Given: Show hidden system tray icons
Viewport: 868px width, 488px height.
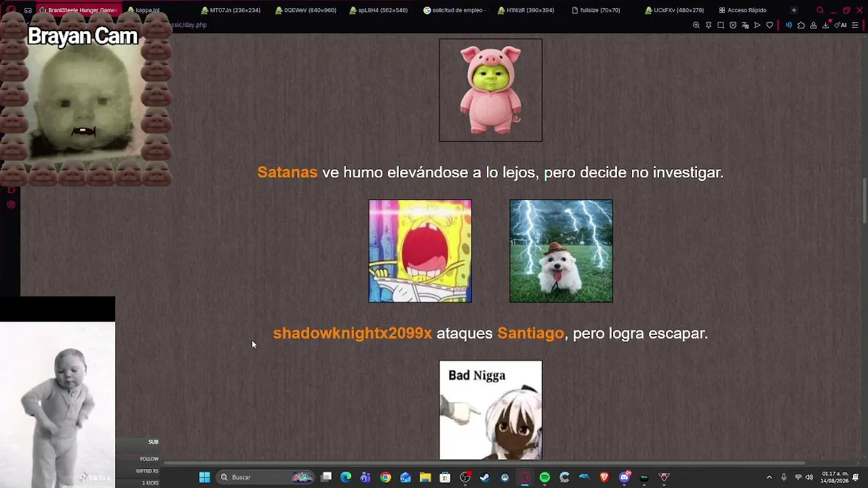Looking at the screenshot, I should (769, 477).
